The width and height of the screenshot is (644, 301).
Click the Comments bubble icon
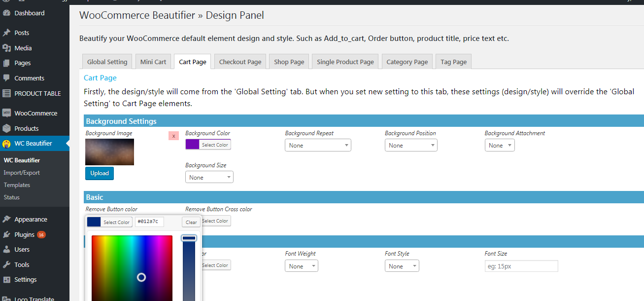pos(6,78)
